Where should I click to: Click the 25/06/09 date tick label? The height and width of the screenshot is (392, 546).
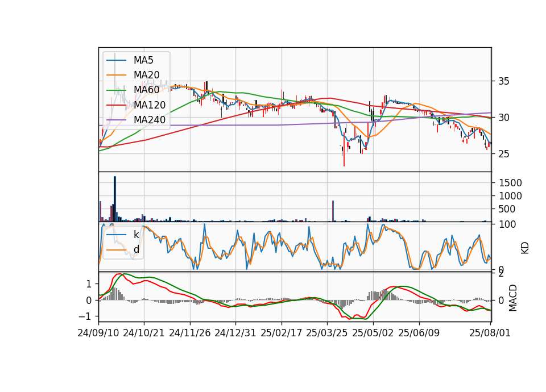419,333
